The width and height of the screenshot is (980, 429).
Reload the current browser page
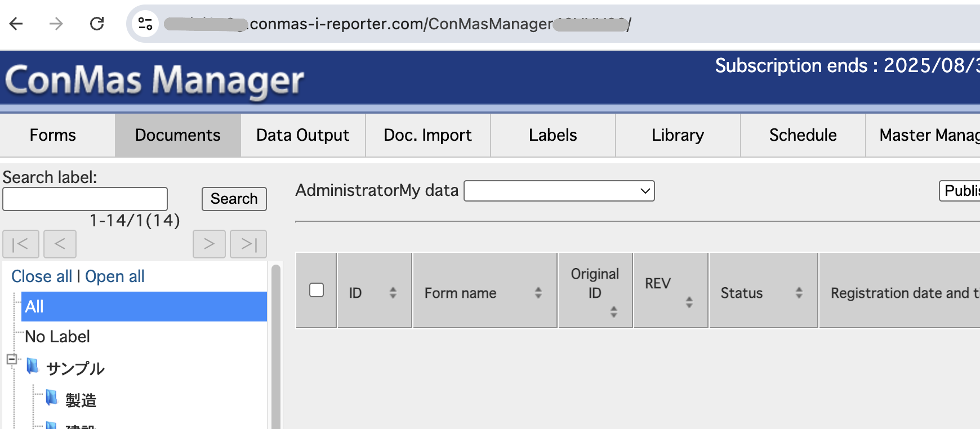point(97,24)
